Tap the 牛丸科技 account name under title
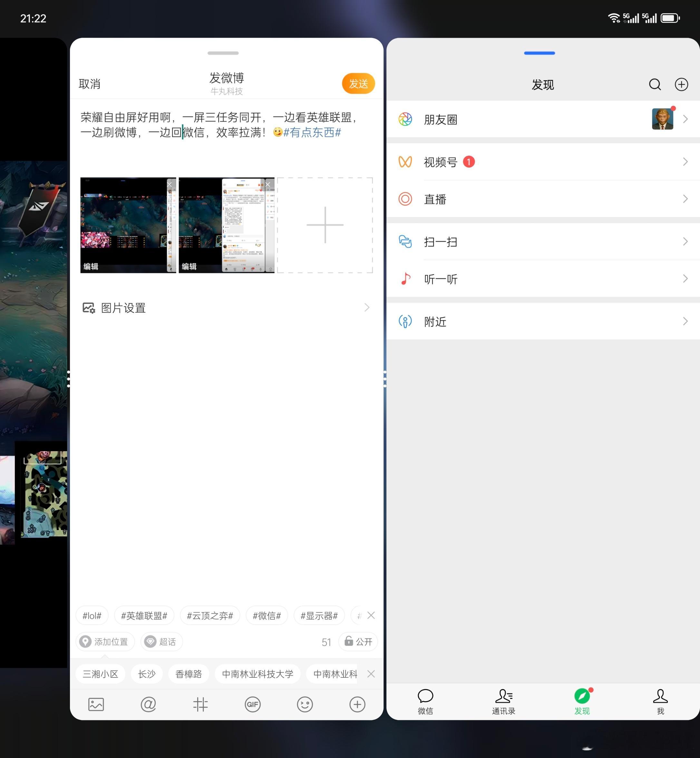 tap(227, 91)
